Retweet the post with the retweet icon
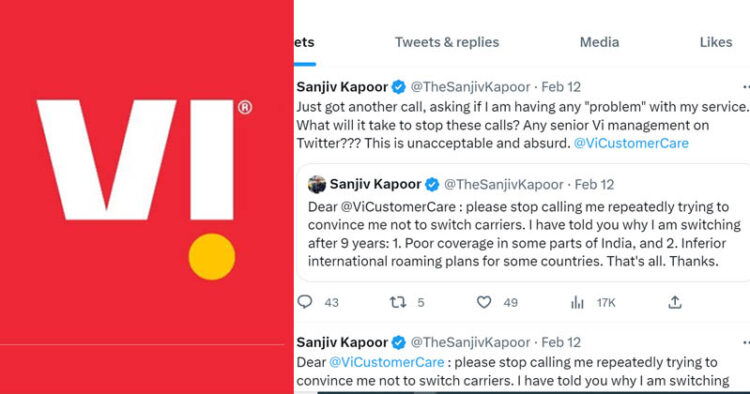This screenshot has width=750, height=394. [x=397, y=302]
